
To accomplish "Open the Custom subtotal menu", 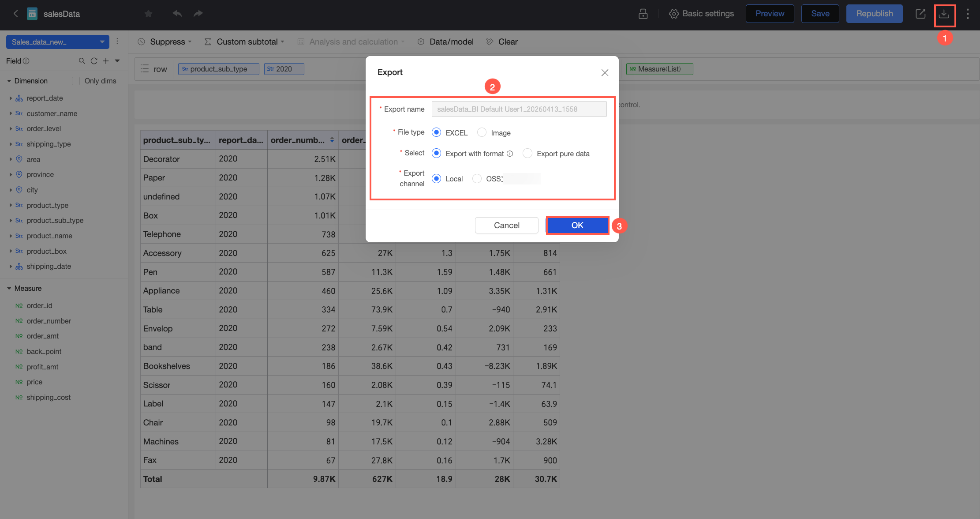I will point(244,41).
